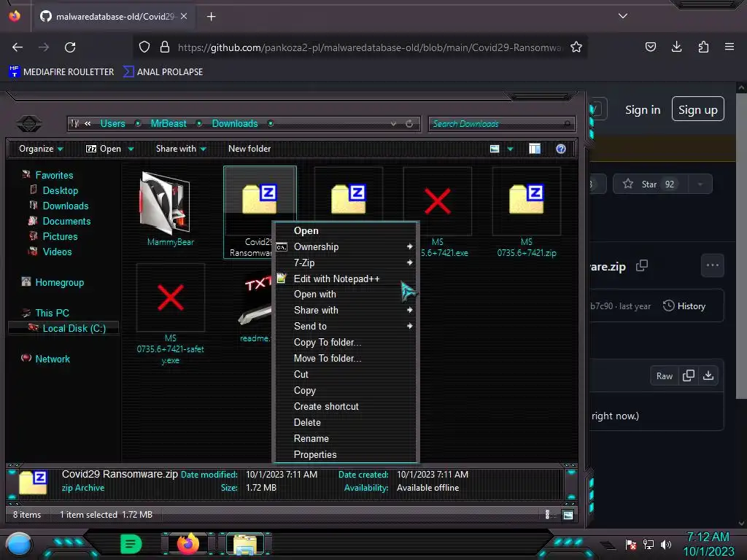Image resolution: width=747 pixels, height=560 pixels.
Task: Open the Start orb
Action: tap(18, 544)
